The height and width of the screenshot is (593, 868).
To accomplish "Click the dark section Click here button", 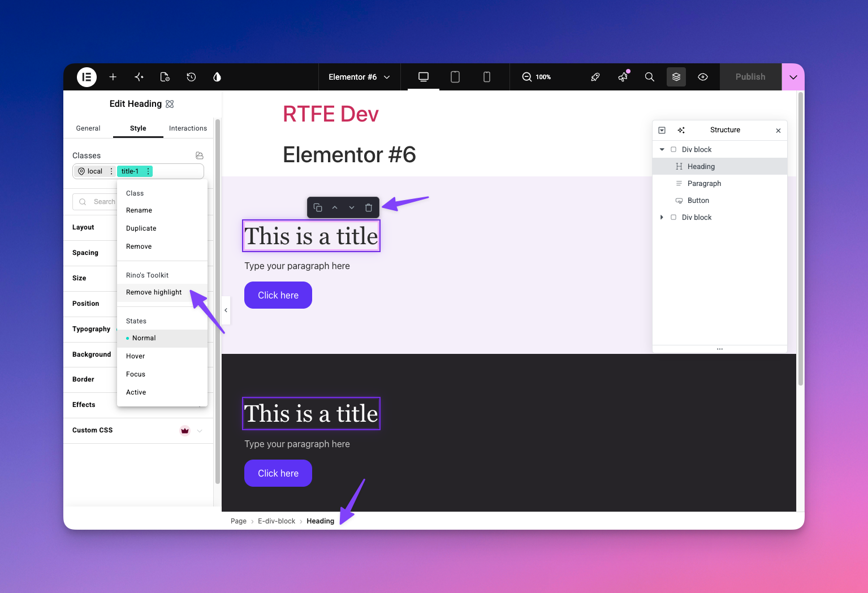I will [278, 473].
